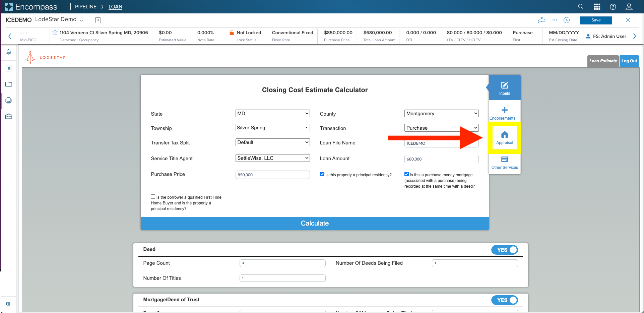Click the LodeStar logo
This screenshot has height=313, width=644.
(45, 57)
